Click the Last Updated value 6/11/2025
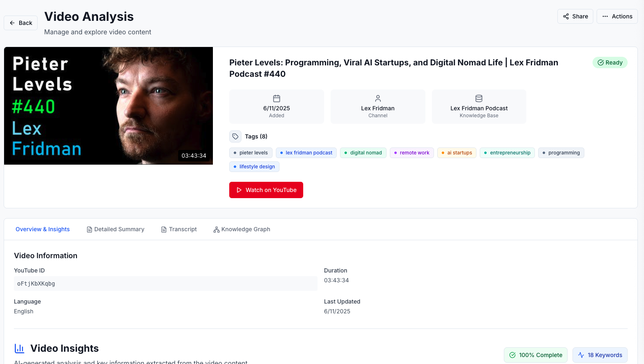 [x=337, y=311]
